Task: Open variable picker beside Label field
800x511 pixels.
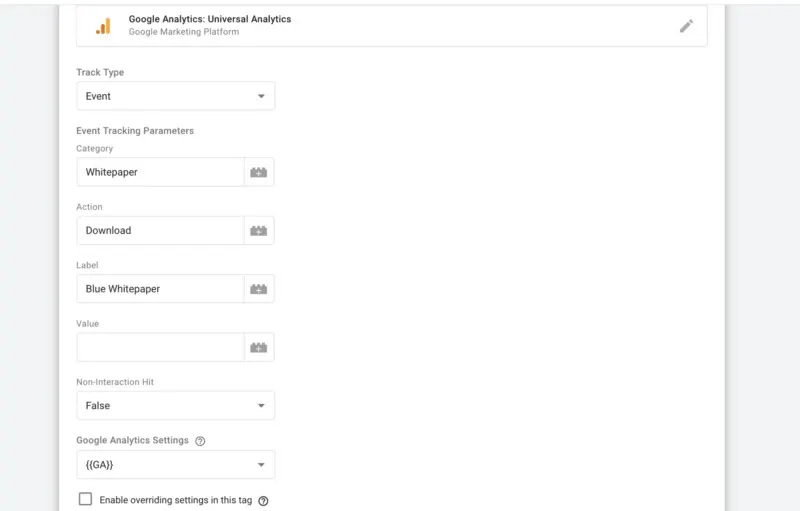Action: pyautogui.click(x=259, y=289)
